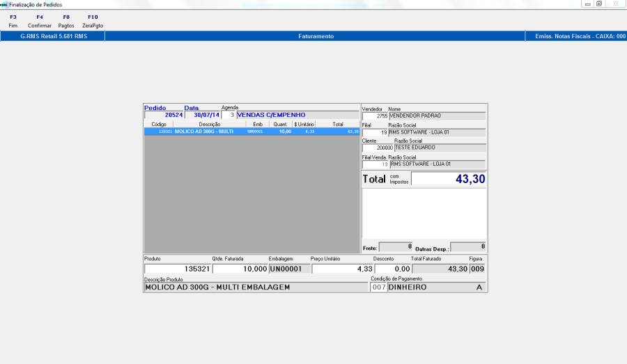
Task: Click the Filial Venda code field
Action: 376,164
